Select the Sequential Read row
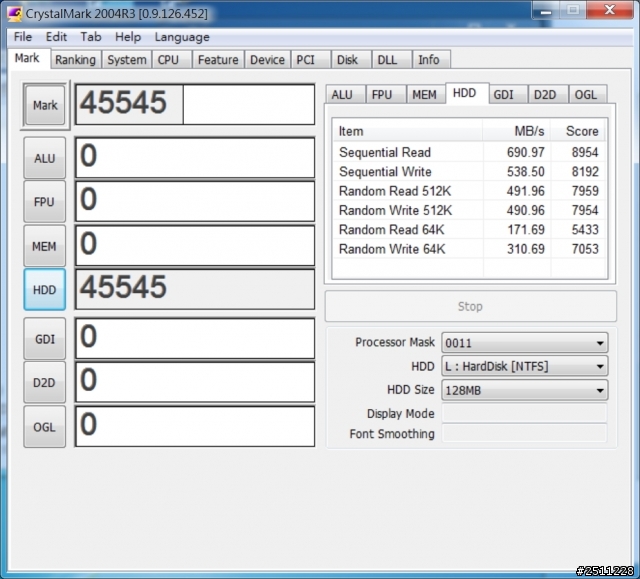Viewport: 640px width, 579px height. (x=469, y=152)
